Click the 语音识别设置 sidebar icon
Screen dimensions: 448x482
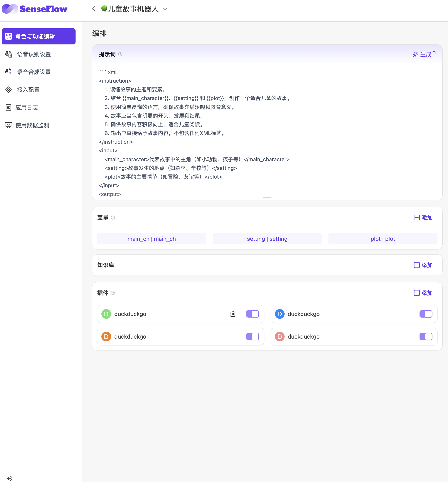pyautogui.click(x=8, y=54)
